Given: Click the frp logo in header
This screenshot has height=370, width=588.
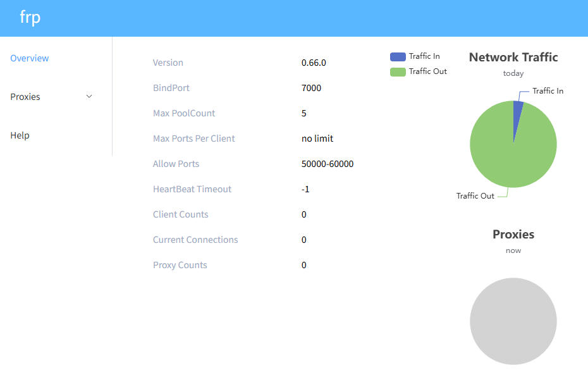Looking at the screenshot, I should (30, 17).
